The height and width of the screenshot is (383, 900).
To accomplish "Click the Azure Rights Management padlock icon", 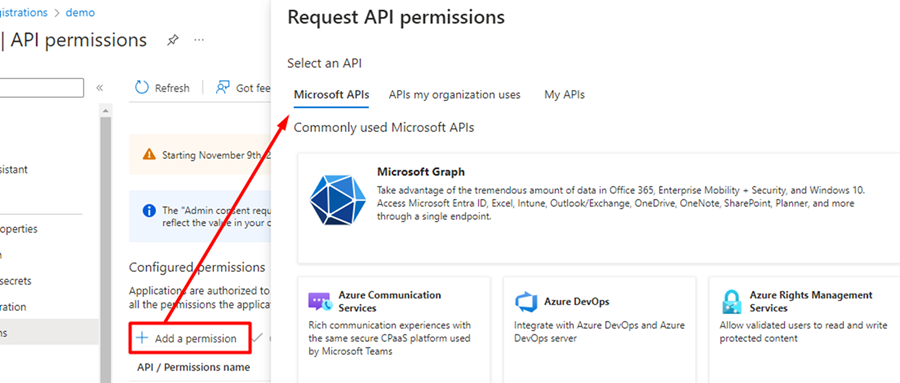I will click(731, 302).
